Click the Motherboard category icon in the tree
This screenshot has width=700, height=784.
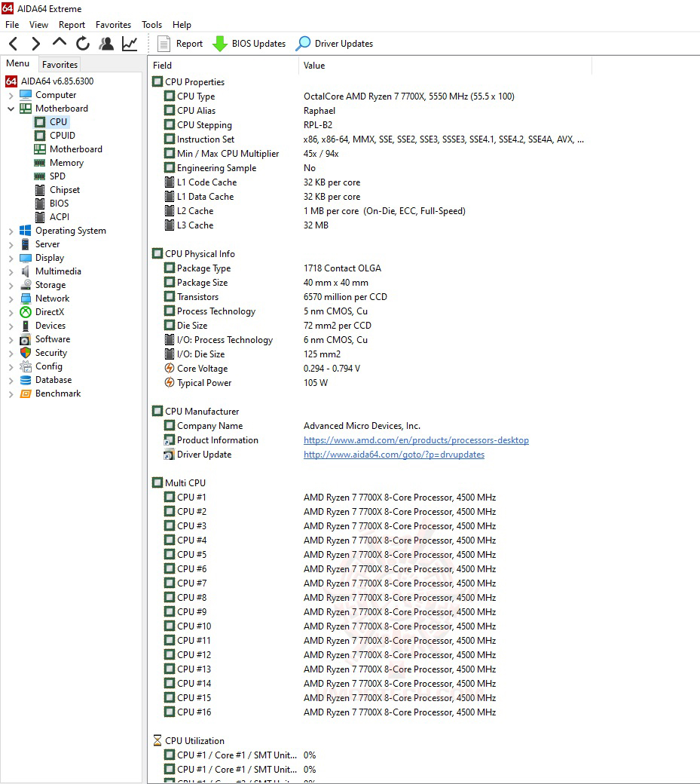pos(26,109)
